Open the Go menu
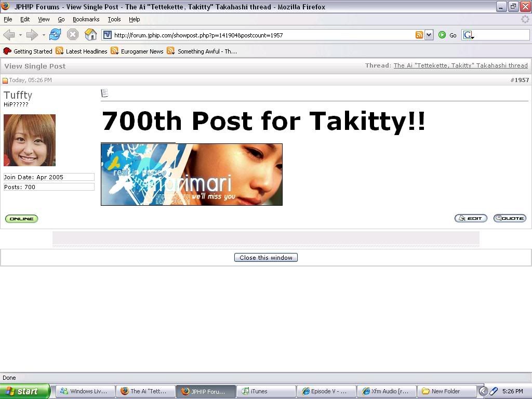 [61, 19]
